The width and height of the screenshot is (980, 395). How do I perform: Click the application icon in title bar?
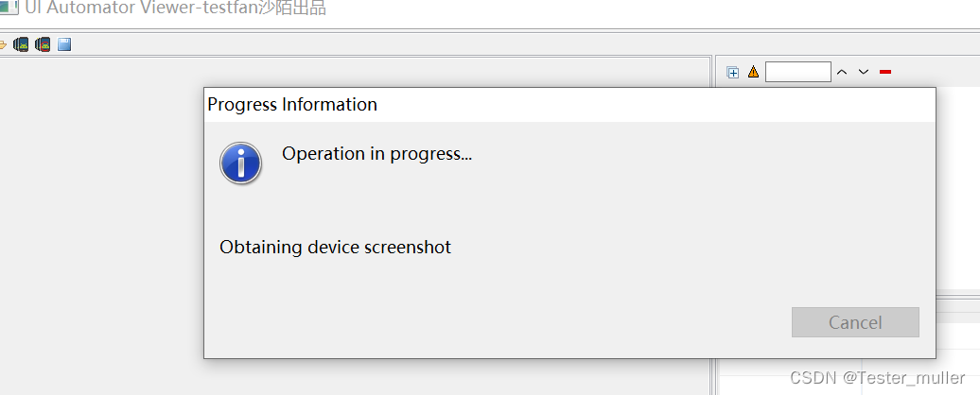tap(9, 9)
